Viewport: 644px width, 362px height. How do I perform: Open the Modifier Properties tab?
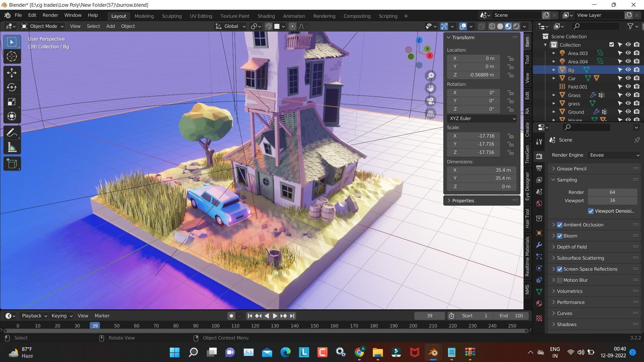(539, 245)
